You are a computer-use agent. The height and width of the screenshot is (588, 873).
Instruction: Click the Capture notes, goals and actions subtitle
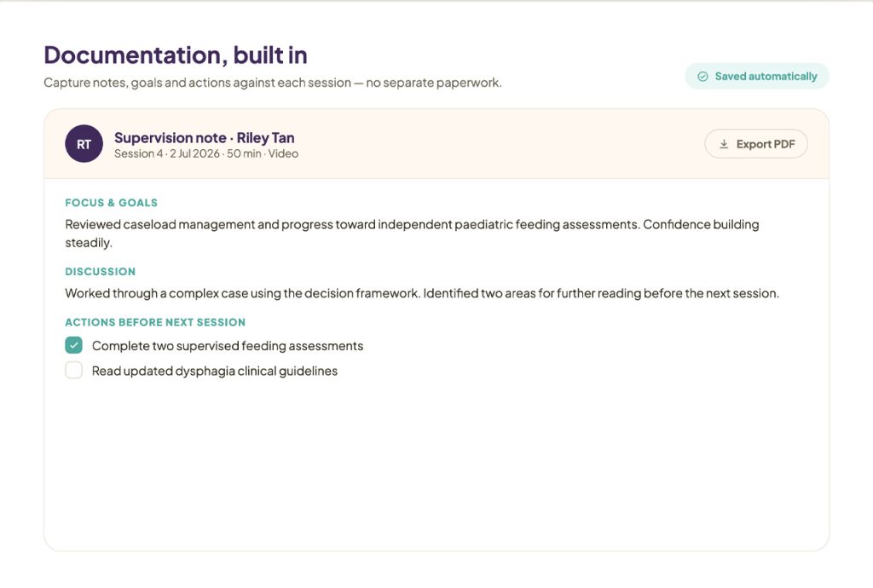pyautogui.click(x=273, y=83)
